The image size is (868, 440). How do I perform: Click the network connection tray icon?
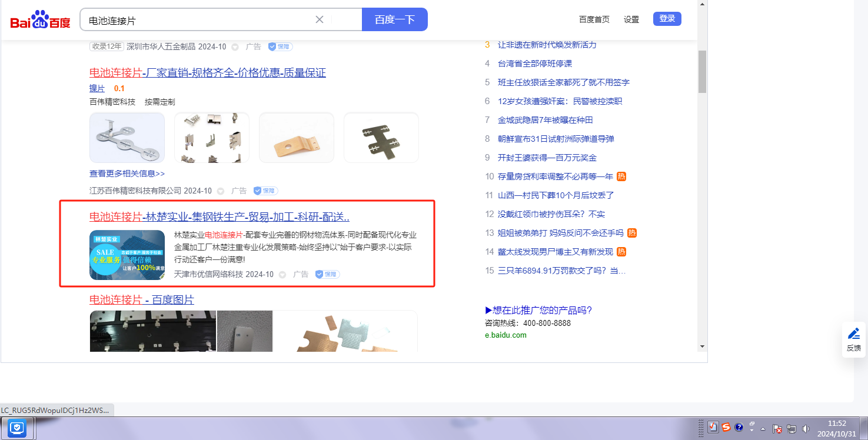coord(791,428)
